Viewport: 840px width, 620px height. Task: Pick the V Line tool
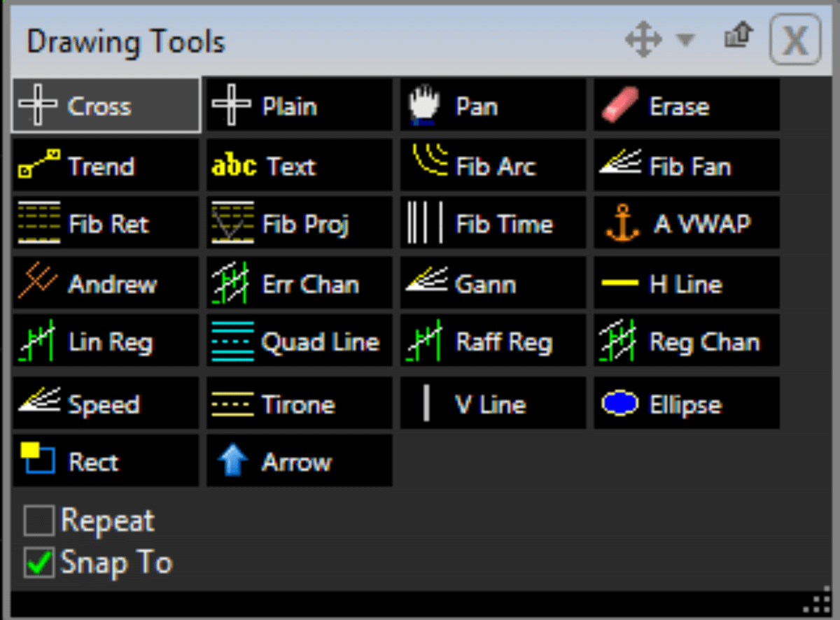493,403
